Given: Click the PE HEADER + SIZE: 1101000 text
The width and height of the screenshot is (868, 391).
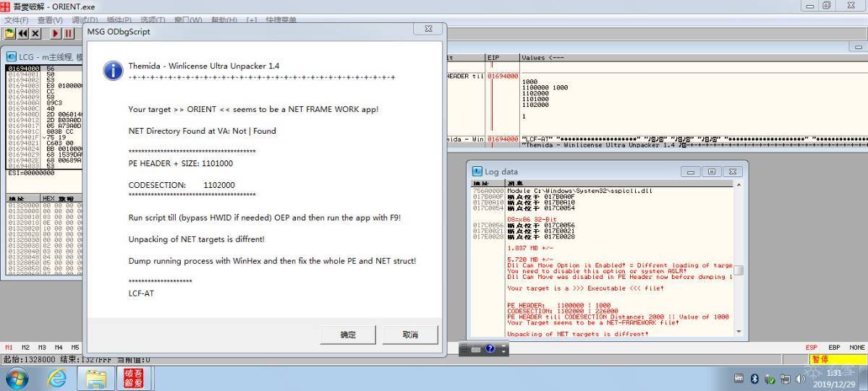Looking at the screenshot, I should tap(181, 163).
